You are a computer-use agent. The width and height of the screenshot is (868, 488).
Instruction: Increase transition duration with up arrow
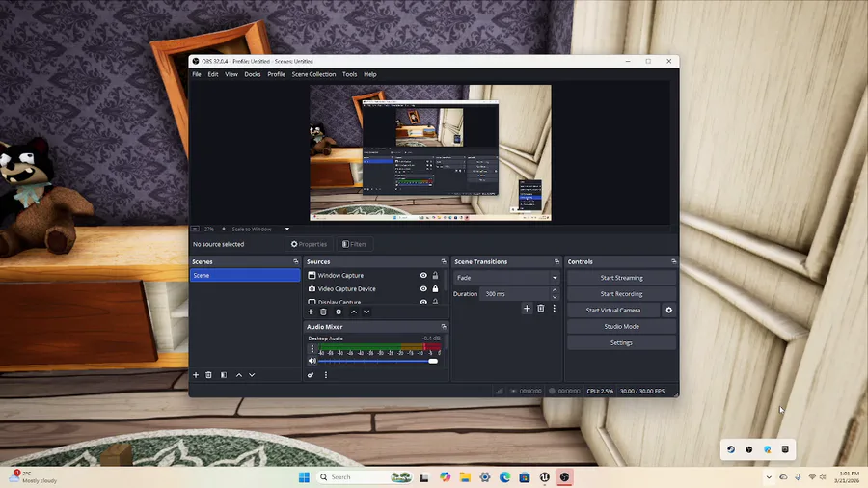[555, 290]
